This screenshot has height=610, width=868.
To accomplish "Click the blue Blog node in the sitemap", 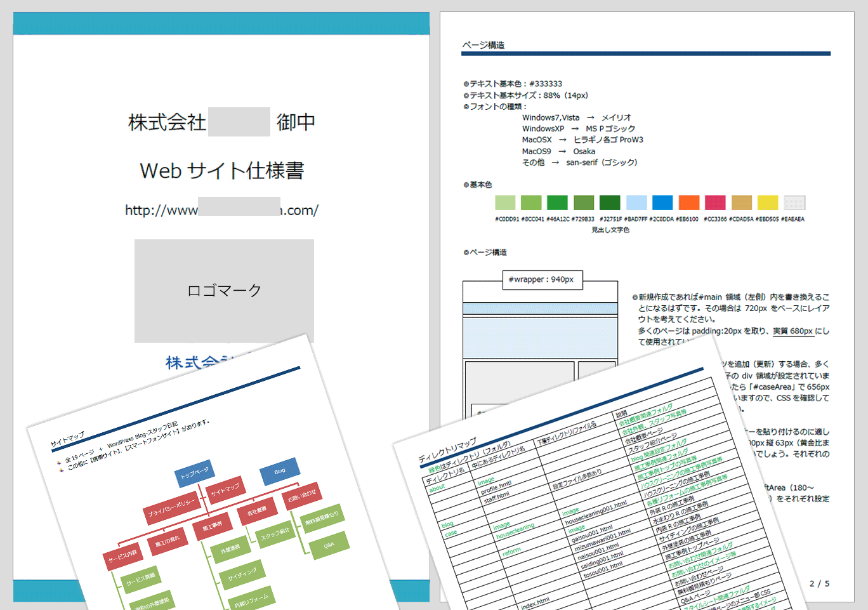I will (x=279, y=471).
